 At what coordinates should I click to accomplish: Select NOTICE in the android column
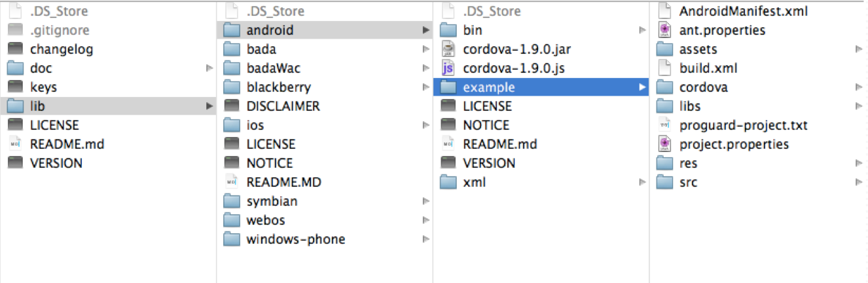tap(486, 125)
